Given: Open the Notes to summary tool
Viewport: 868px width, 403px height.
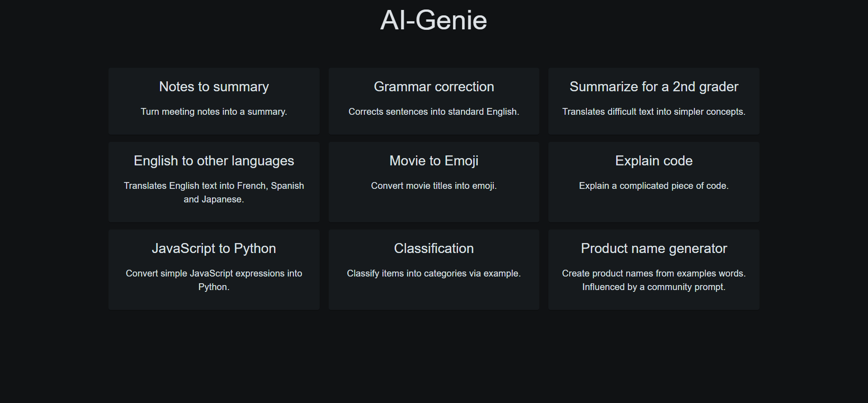Looking at the screenshot, I should coord(214,101).
